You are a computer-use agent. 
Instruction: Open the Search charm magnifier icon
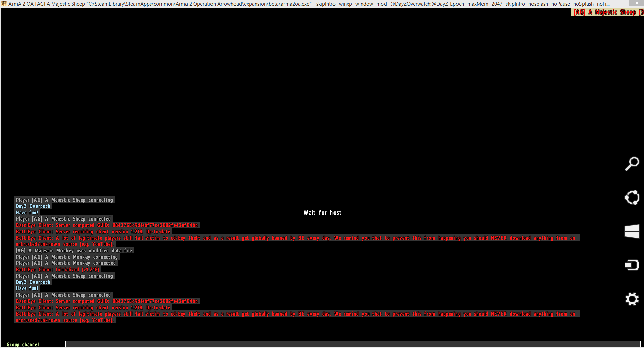tap(632, 164)
